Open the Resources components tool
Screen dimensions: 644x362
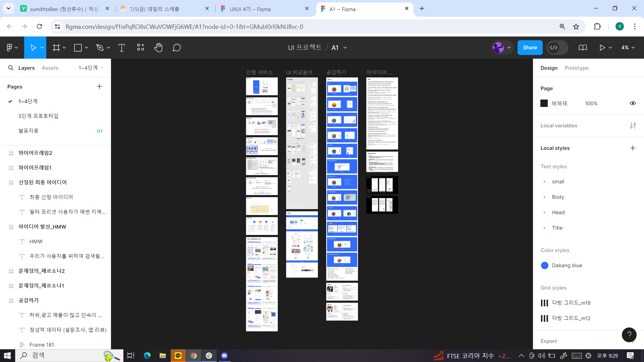click(141, 48)
